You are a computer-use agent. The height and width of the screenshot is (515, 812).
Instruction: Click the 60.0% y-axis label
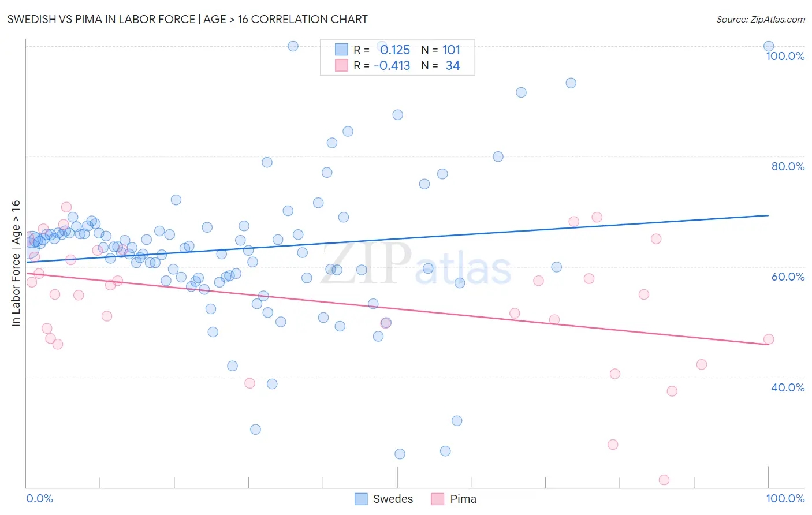click(x=788, y=277)
